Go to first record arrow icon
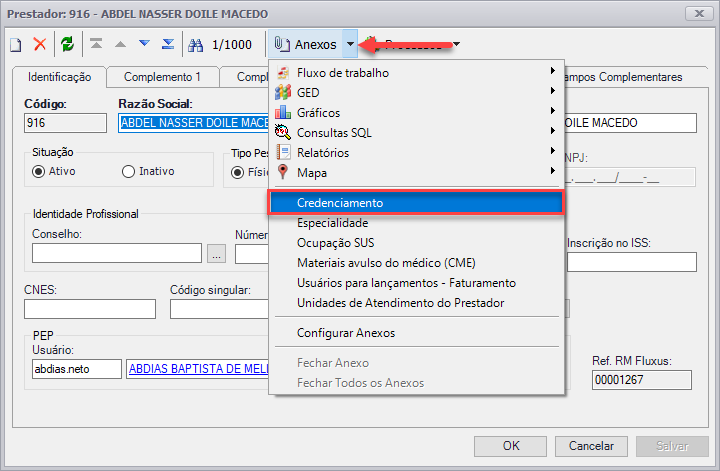720x471 pixels. point(96,44)
